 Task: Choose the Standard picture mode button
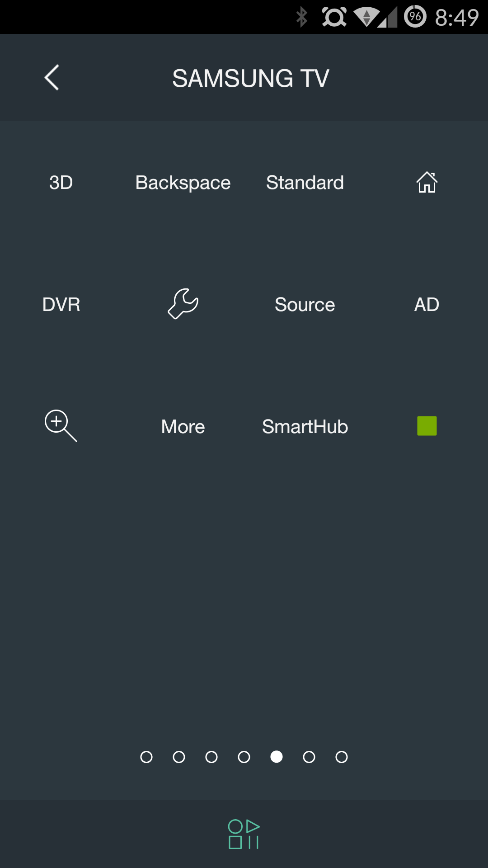coord(305,183)
